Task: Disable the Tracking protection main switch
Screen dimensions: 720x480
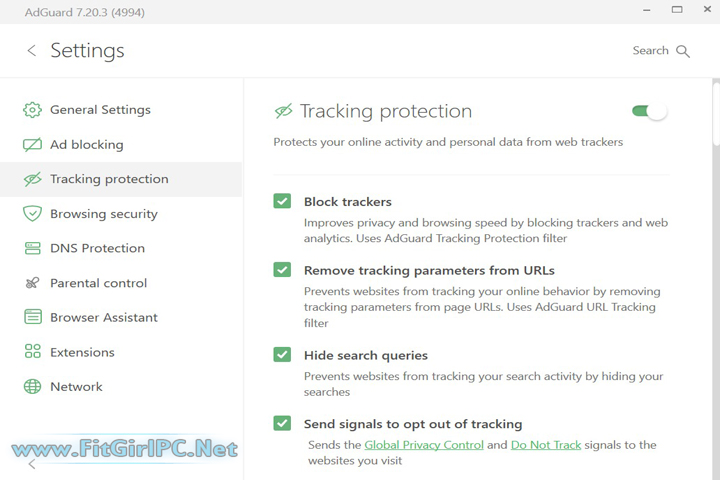Action: coord(649,111)
